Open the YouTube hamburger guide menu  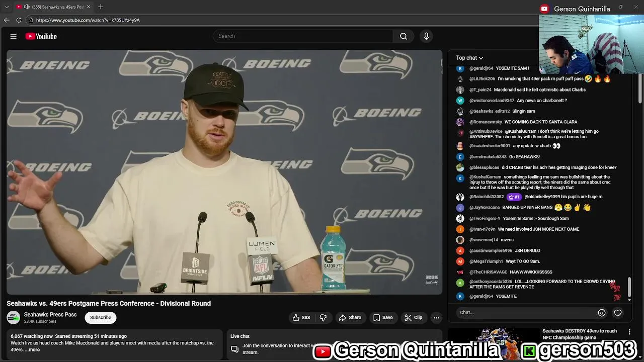tap(14, 36)
